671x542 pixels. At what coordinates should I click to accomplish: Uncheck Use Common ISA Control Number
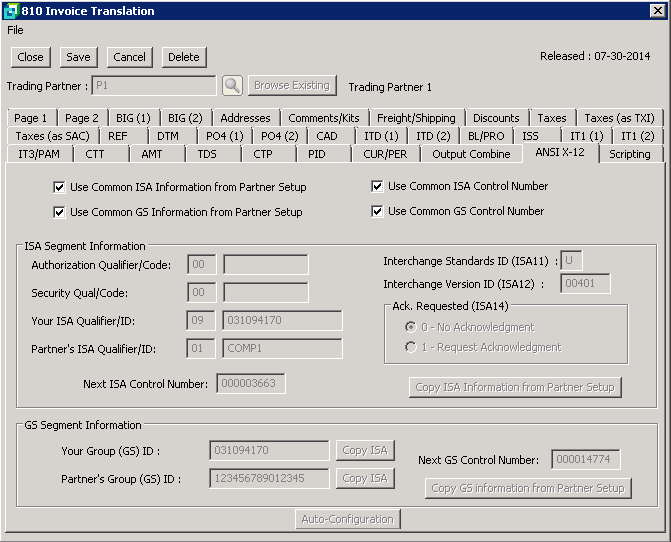point(377,186)
